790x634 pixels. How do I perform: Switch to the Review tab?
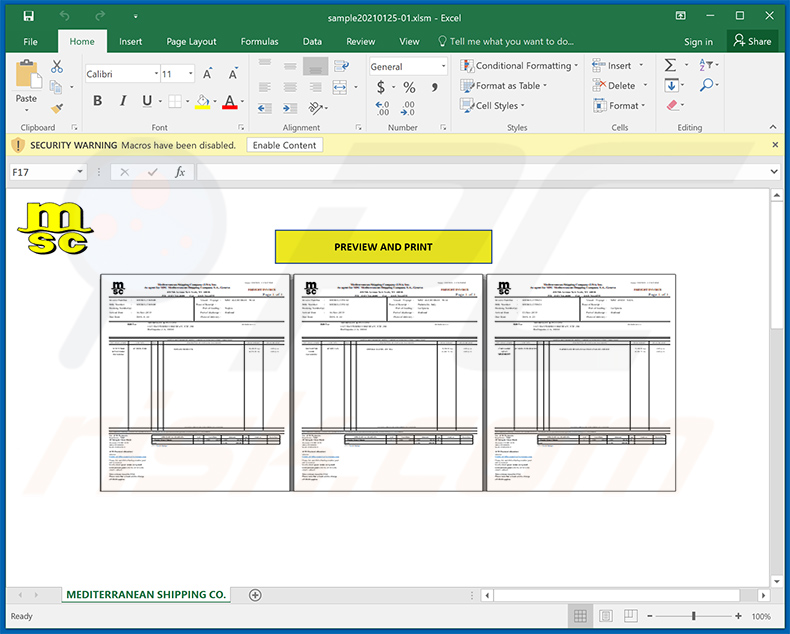click(x=360, y=41)
